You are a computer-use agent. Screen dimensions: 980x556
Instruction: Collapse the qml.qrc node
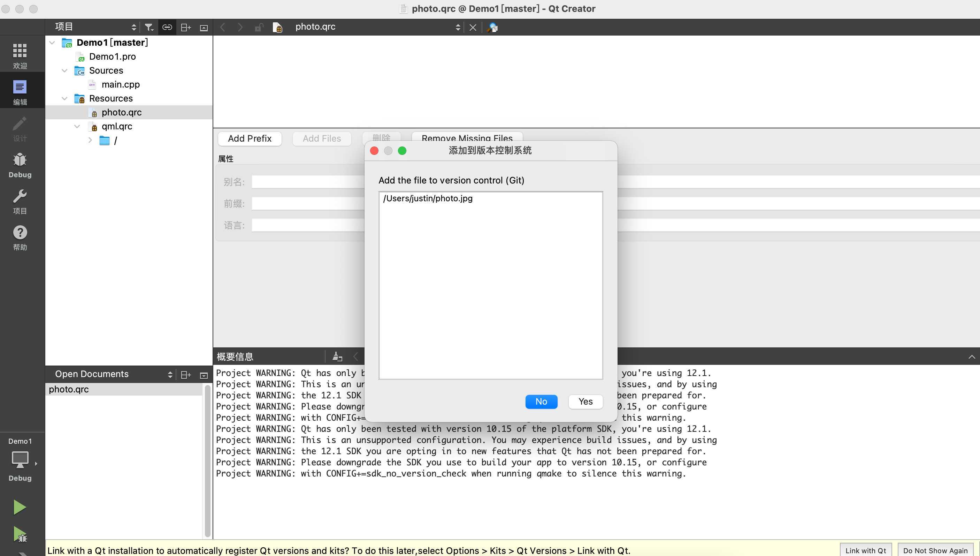(77, 126)
